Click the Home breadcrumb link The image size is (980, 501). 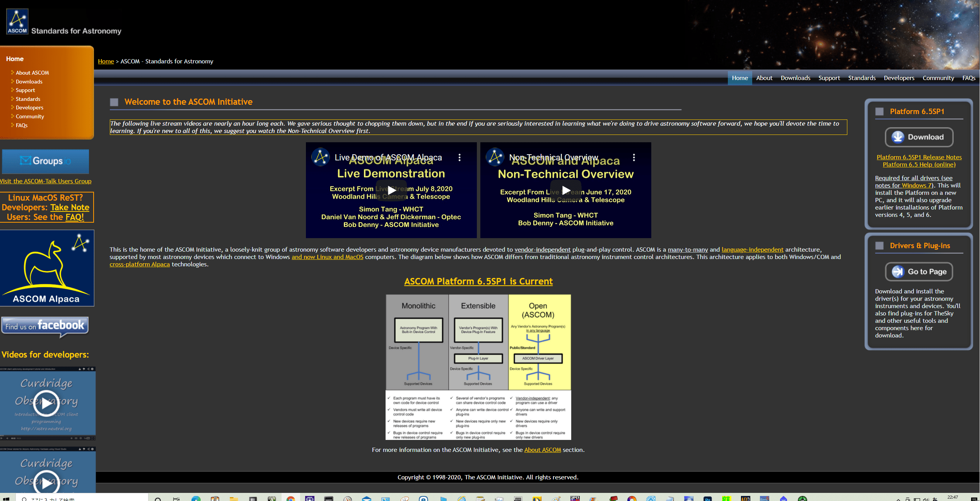tap(106, 61)
